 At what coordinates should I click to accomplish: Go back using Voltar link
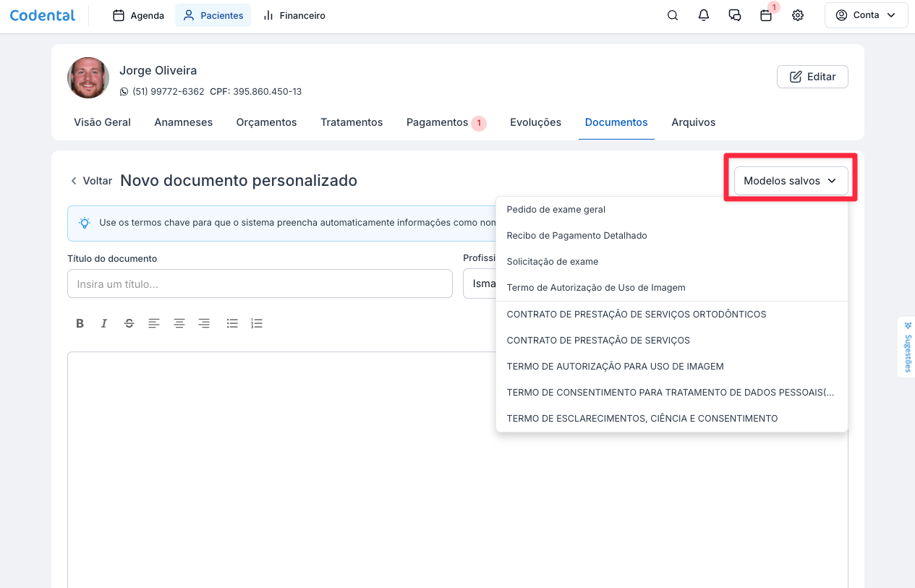(91, 181)
